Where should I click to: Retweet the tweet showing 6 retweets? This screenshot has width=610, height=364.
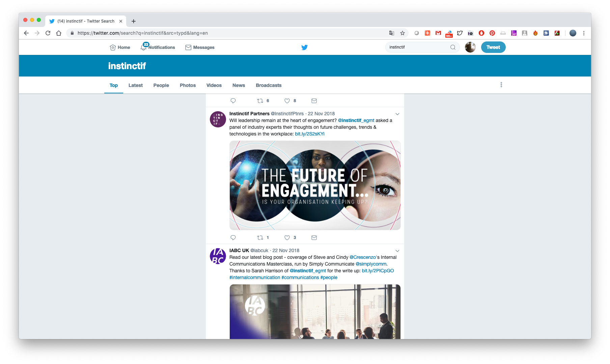pos(260,101)
